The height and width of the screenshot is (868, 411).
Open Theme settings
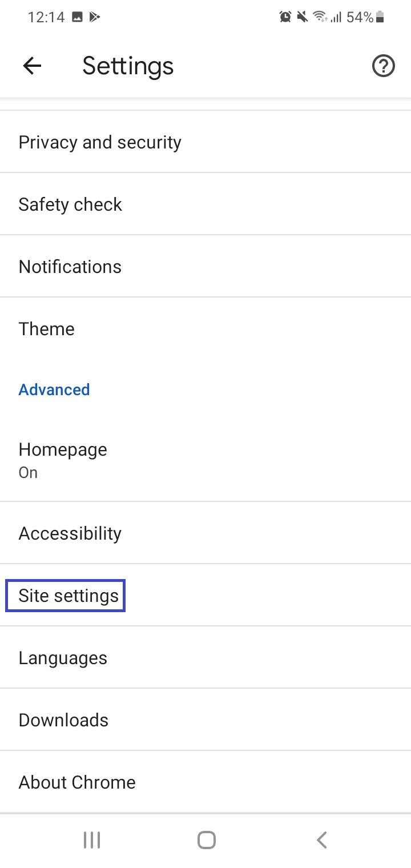point(205,328)
